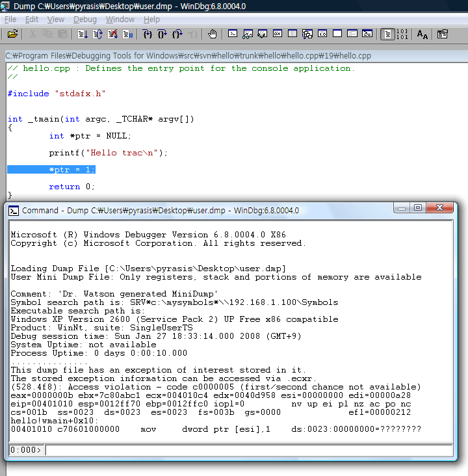The image size is (468, 476).
Task: Click the Stop Debugging toolbar icon
Action: (x=112, y=34)
